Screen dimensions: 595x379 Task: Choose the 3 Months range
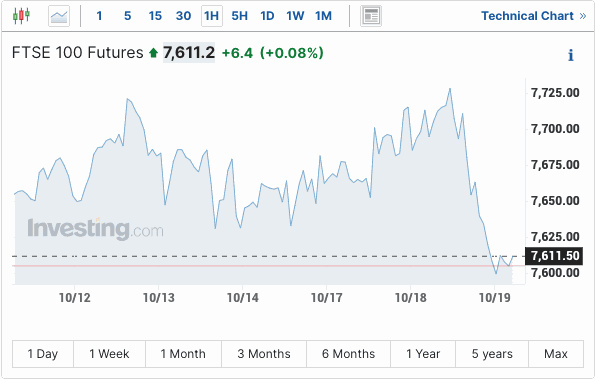point(264,354)
